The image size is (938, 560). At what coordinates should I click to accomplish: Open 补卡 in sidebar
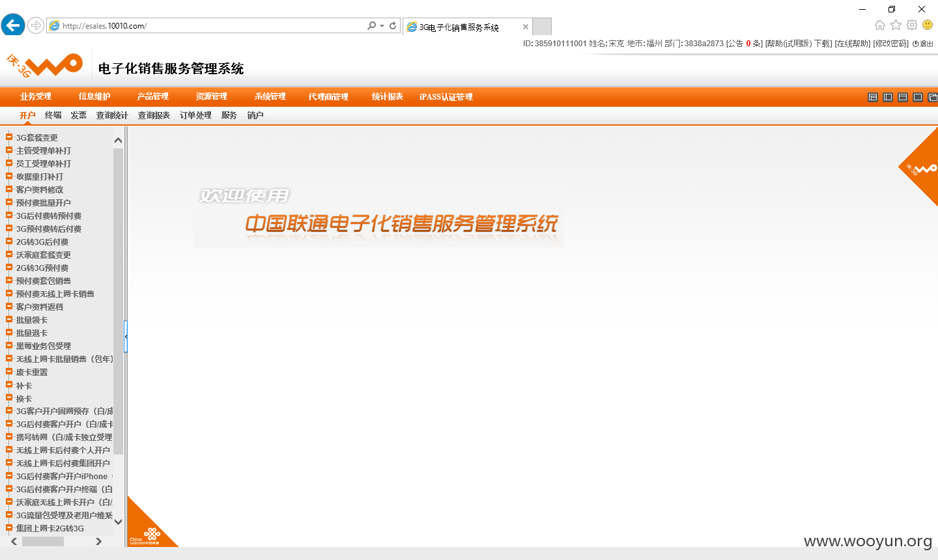(24, 385)
